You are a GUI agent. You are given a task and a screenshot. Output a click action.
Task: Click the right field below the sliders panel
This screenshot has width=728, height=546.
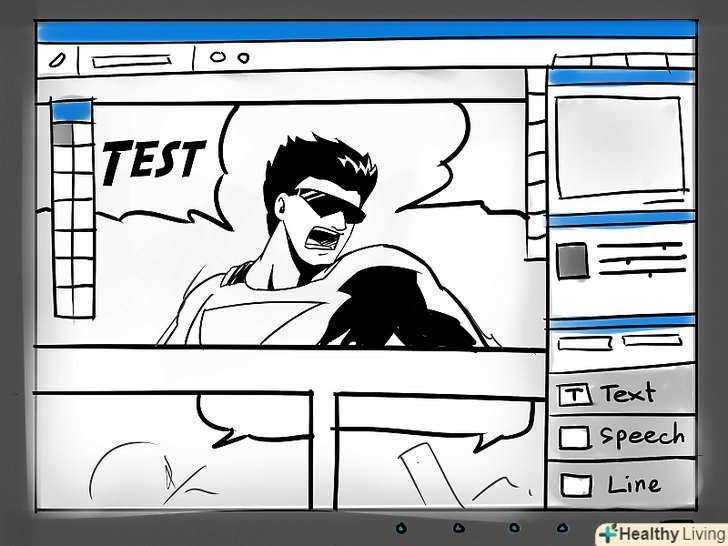click(652, 341)
